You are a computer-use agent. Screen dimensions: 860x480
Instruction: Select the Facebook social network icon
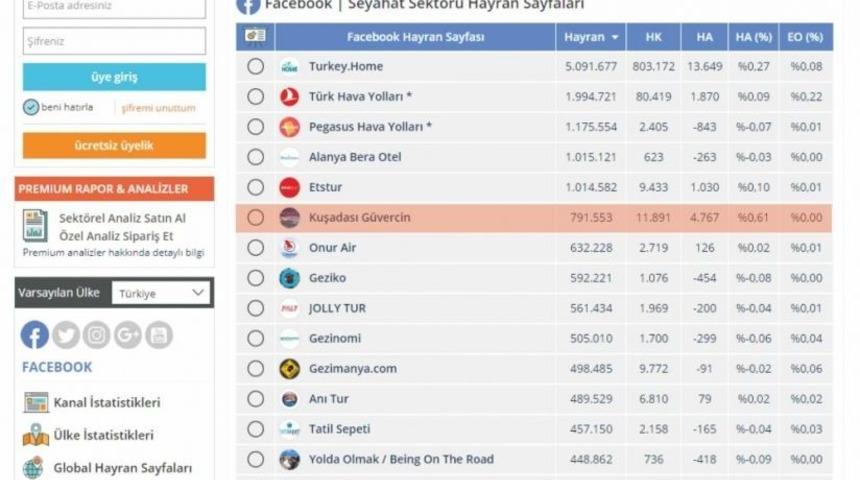(x=35, y=335)
